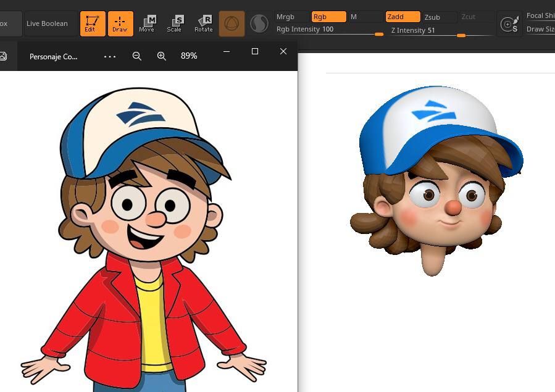The image size is (555, 392).
Task: Toggle Zadd sculpting mode
Action: [x=403, y=17]
